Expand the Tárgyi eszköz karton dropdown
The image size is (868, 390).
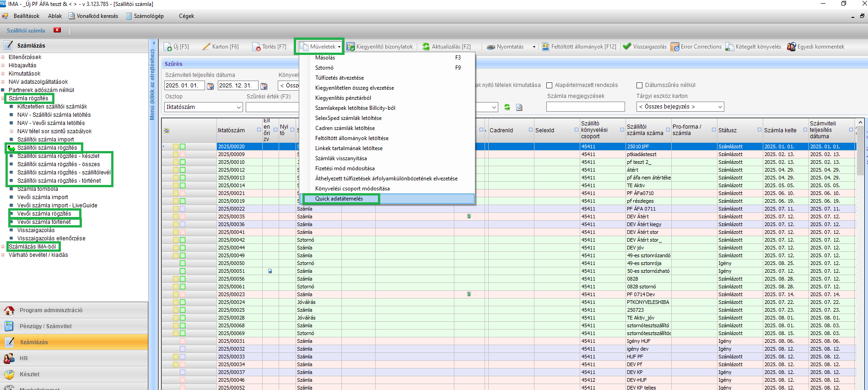720,107
